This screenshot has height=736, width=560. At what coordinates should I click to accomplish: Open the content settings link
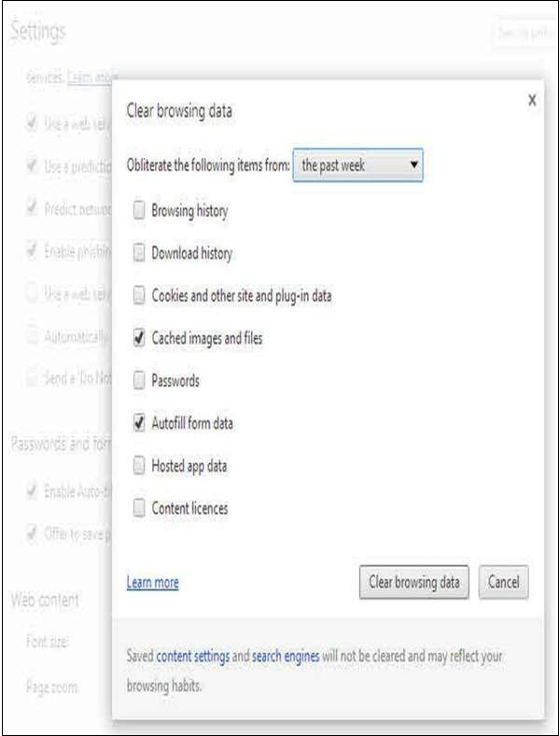[x=192, y=657]
